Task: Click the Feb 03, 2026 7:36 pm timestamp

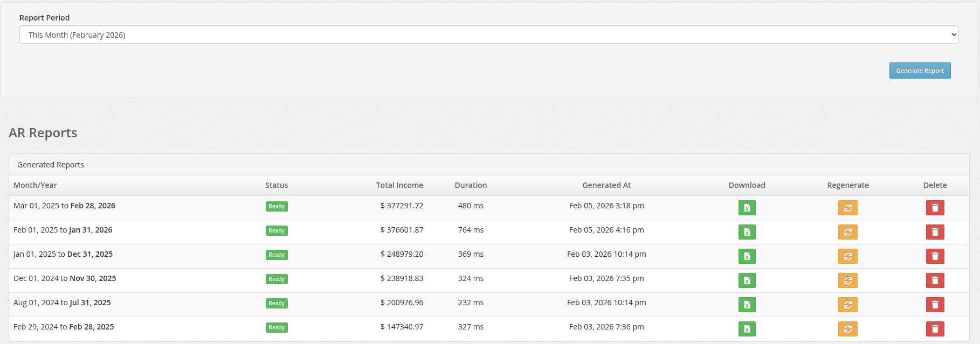Action: [x=606, y=327]
